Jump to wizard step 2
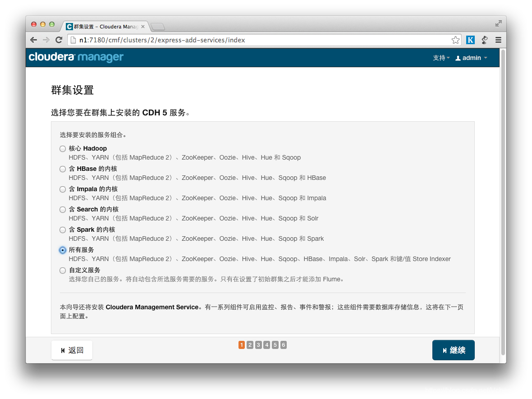 click(x=250, y=345)
